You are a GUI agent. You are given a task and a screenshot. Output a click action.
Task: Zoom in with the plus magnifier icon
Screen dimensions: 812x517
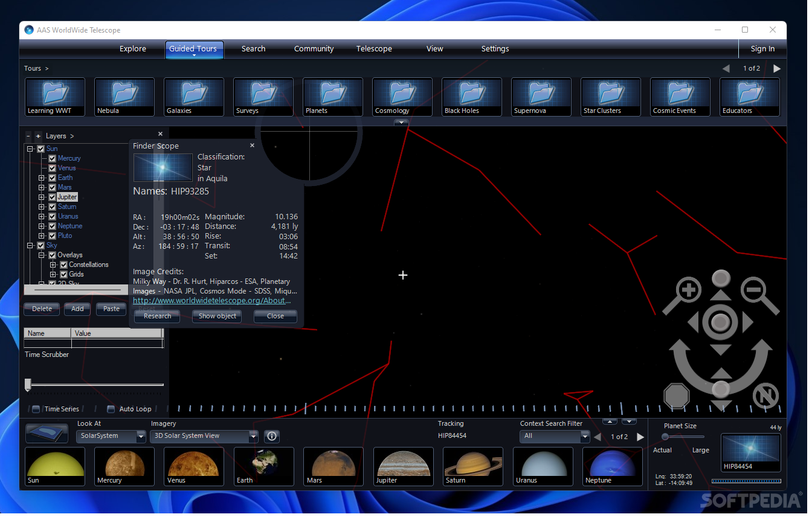click(688, 291)
